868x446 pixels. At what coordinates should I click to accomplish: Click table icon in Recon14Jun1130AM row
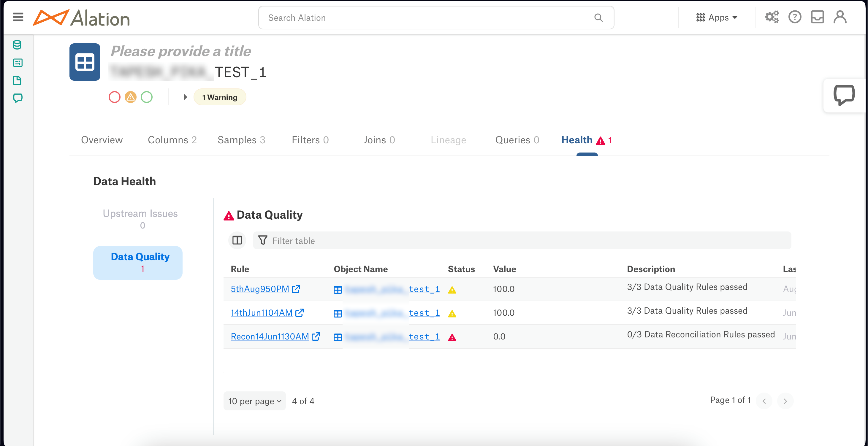tap(338, 337)
